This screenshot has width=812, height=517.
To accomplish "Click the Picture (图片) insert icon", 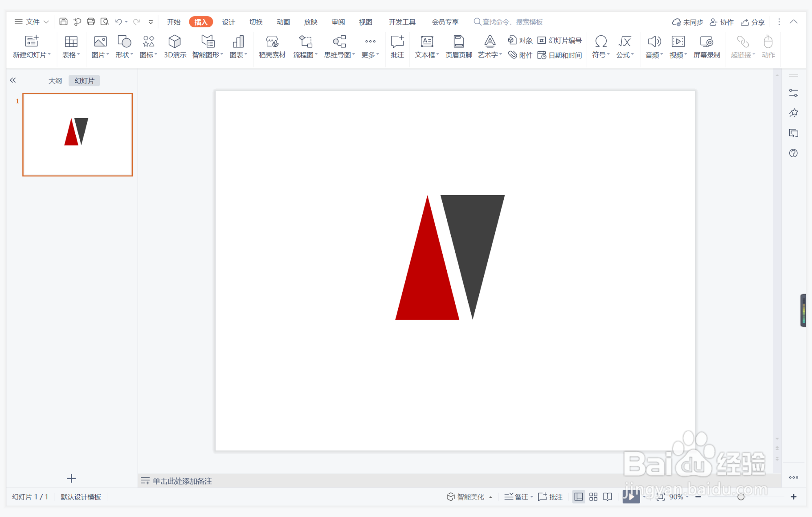I will pos(100,41).
